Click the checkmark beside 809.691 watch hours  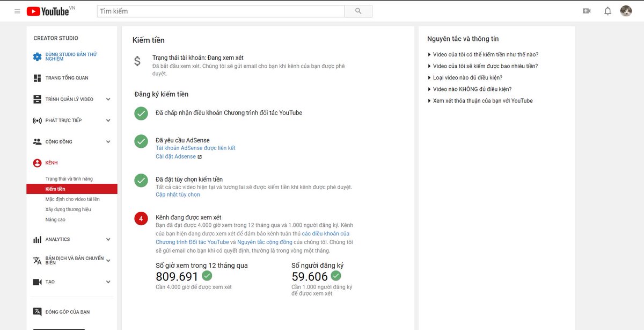pos(207,276)
